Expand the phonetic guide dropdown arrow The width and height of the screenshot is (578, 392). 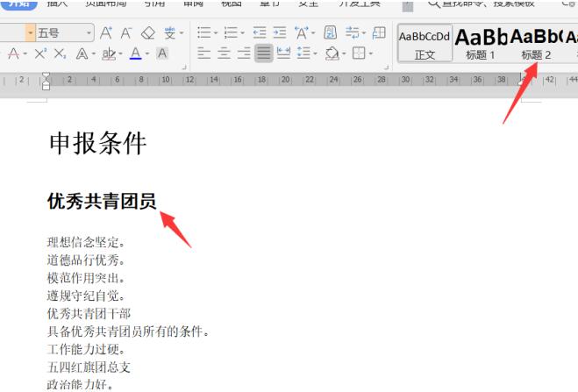[x=182, y=33]
